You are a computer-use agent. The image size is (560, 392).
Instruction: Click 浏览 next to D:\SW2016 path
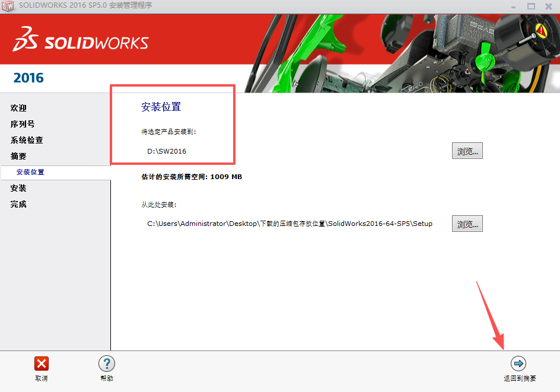(467, 151)
